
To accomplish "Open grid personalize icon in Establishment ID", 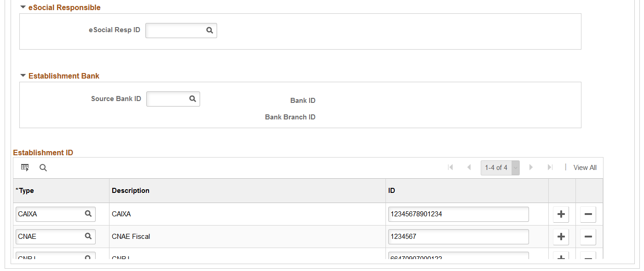I will pos(25,168).
